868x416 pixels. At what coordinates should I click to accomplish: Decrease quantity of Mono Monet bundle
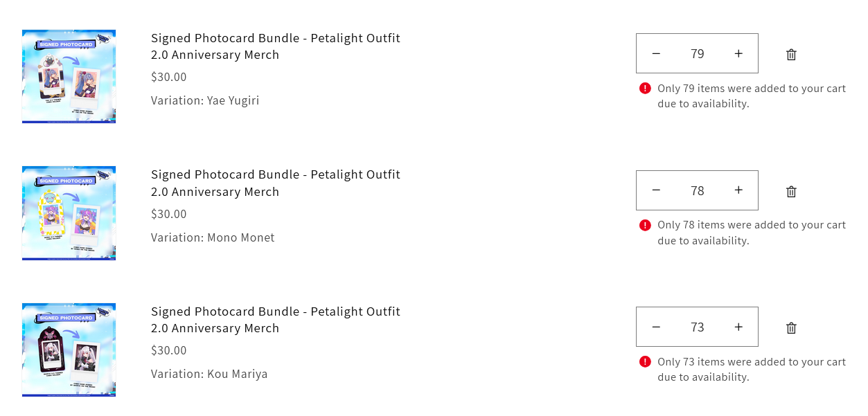point(656,190)
